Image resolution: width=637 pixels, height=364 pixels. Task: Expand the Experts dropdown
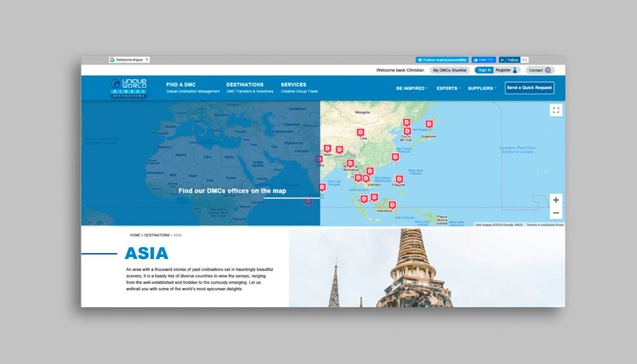(x=449, y=88)
